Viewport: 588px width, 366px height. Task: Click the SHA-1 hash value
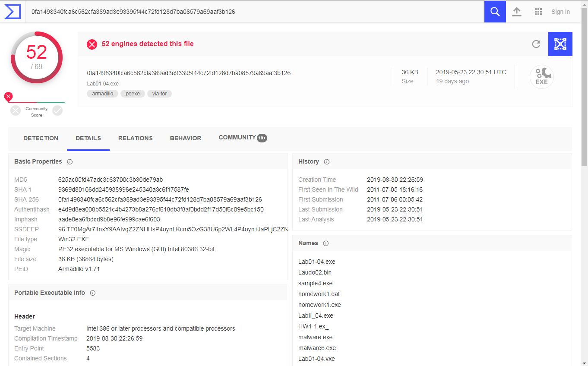pyautogui.click(x=123, y=189)
